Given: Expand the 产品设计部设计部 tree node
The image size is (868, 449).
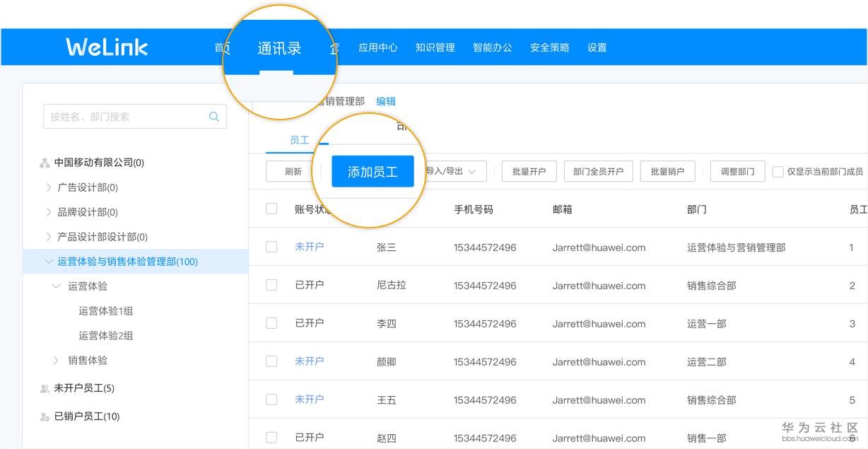Looking at the screenshot, I should [x=48, y=237].
